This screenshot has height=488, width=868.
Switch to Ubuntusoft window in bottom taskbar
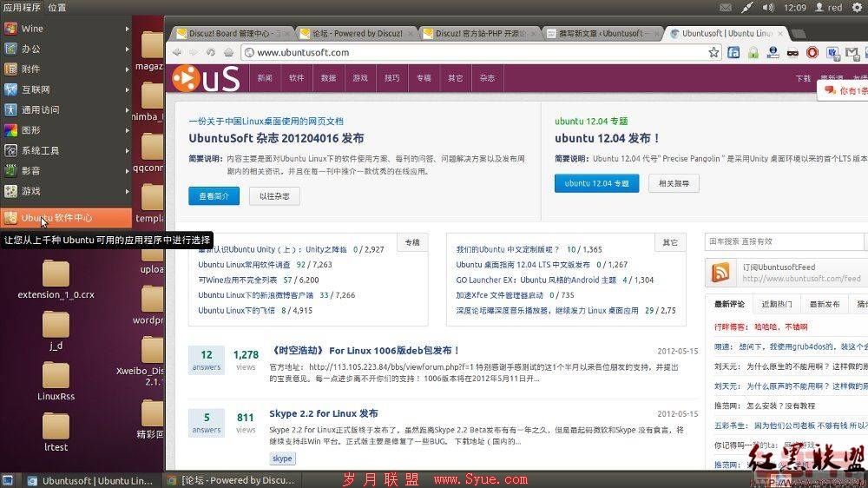90,480
